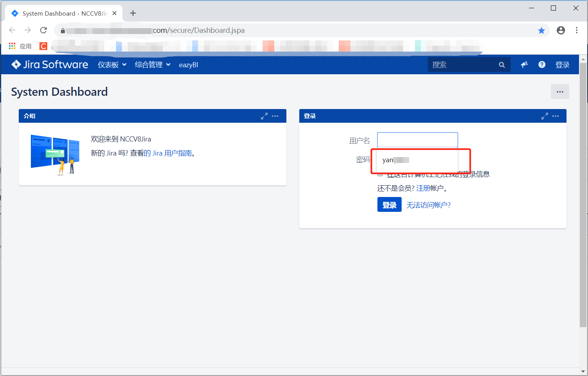Click the System Dashboard heading text
The image size is (588, 376).
tap(59, 92)
